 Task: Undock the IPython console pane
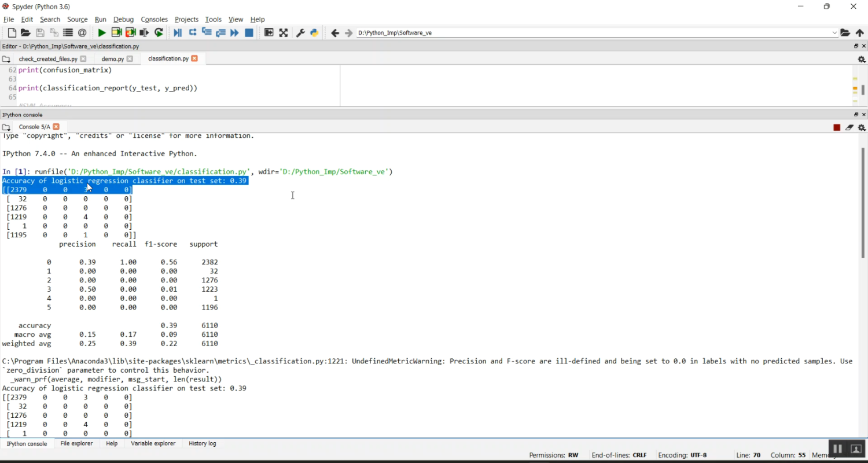click(x=856, y=115)
